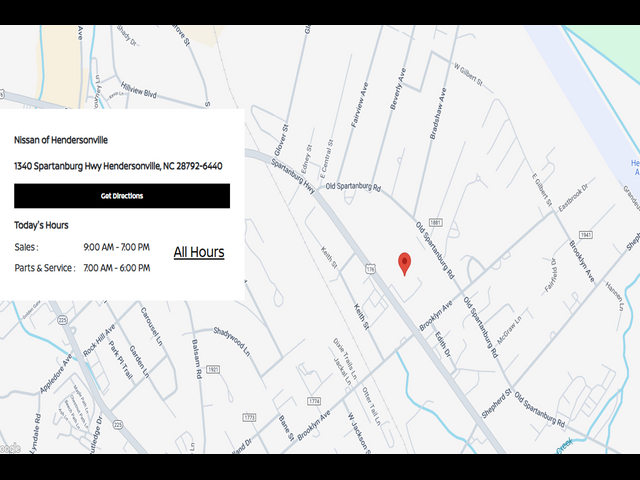The width and height of the screenshot is (640, 480).
Task: Click the Sales hours 9:00 AM - 7:00 PM
Action: pyautogui.click(x=116, y=247)
